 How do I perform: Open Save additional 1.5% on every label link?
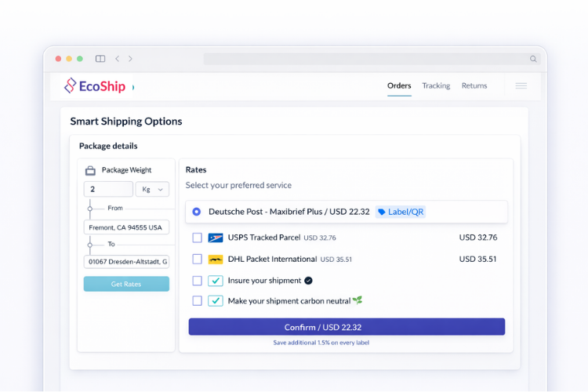321,343
